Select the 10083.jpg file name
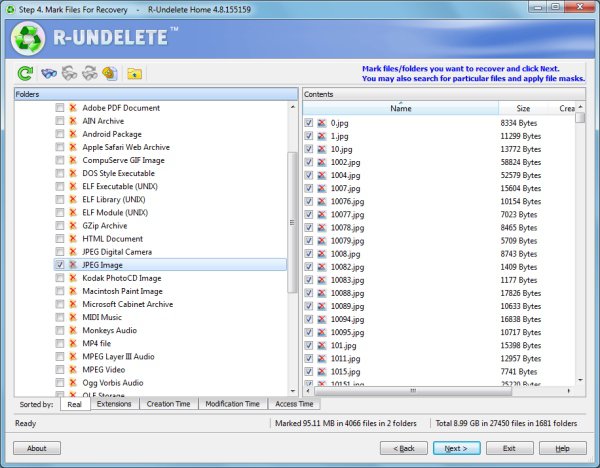This screenshot has height=468, width=600. tap(347, 280)
